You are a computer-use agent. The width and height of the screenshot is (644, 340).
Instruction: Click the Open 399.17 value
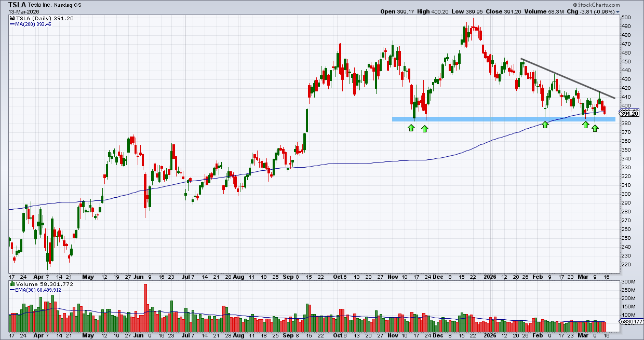point(396,11)
